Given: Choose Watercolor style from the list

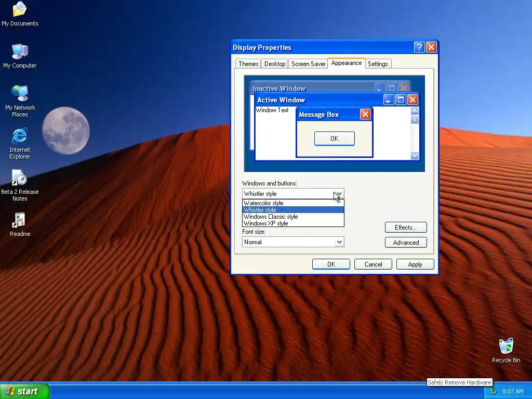Looking at the screenshot, I should [x=293, y=203].
